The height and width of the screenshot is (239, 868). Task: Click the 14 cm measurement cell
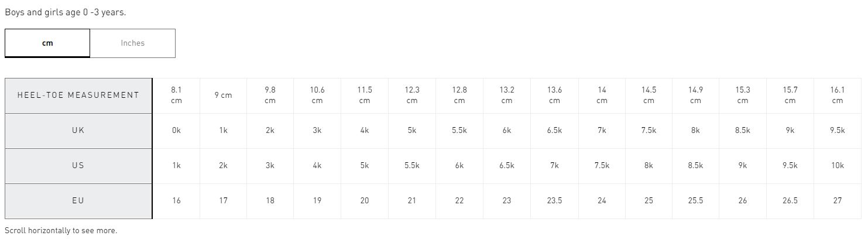(602, 95)
